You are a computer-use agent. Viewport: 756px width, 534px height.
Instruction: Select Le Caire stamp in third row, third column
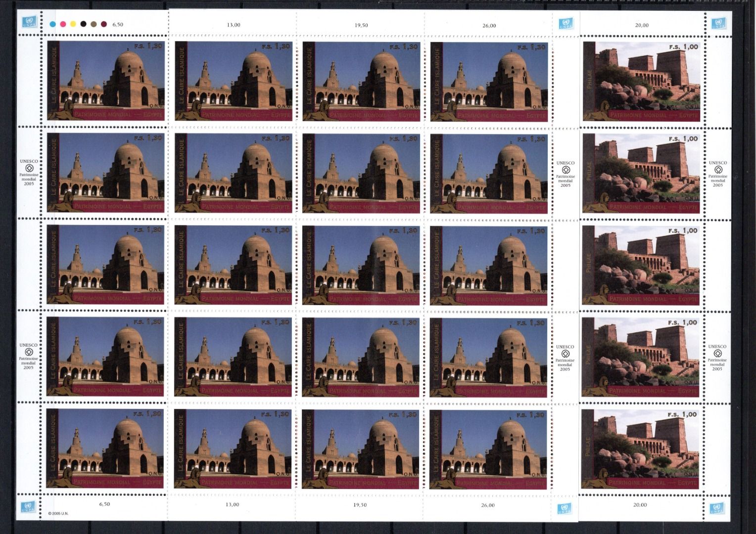tap(361, 266)
